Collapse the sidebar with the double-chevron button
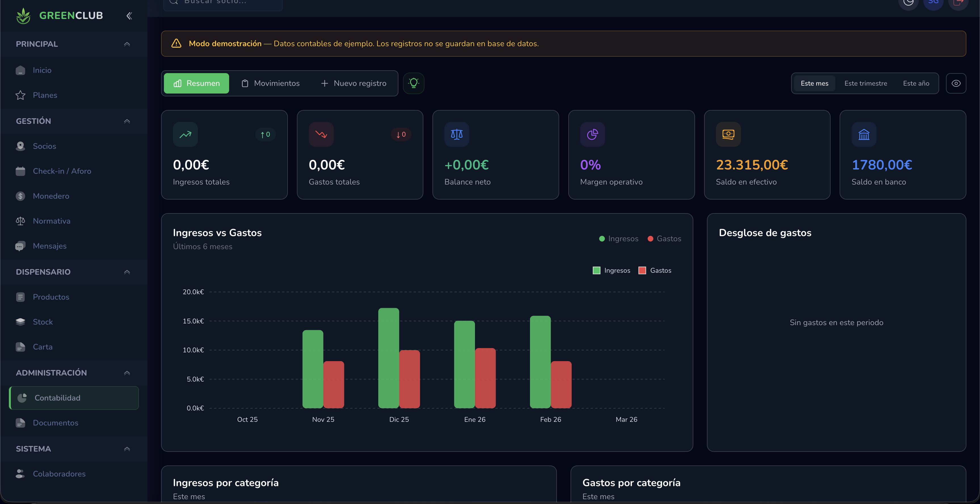980x504 pixels. click(128, 16)
